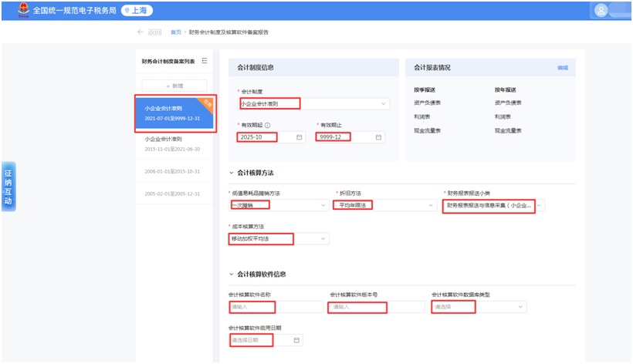Open calendar icon for 有效期止 field
The height and width of the screenshot is (364, 633).
(x=378, y=137)
